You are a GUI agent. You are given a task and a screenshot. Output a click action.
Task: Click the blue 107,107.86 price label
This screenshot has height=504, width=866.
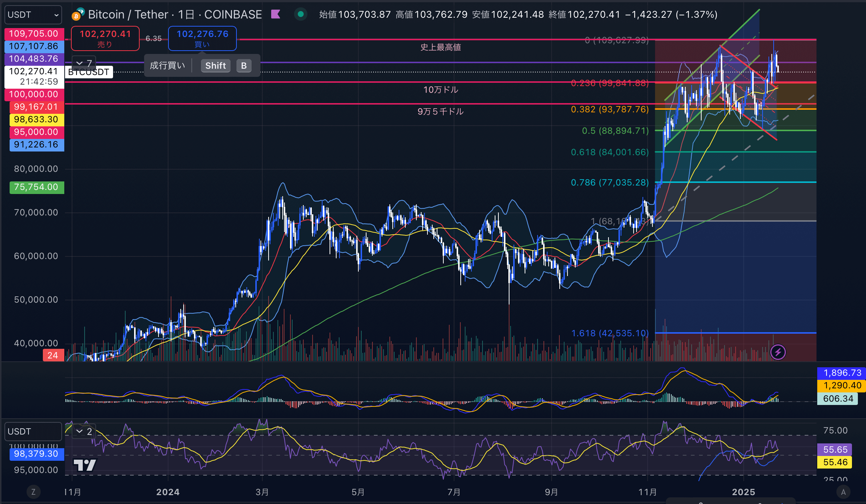pos(34,46)
